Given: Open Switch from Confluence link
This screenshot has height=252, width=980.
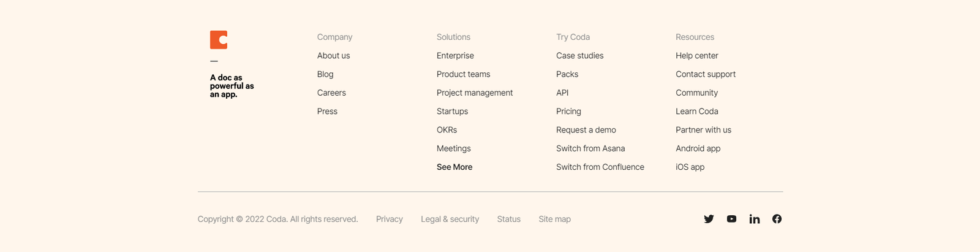Looking at the screenshot, I should [x=600, y=167].
